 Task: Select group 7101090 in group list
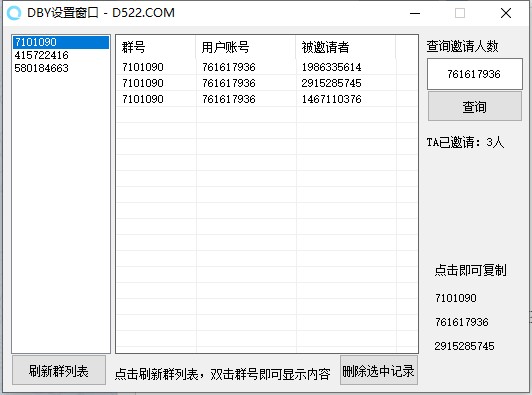point(61,42)
